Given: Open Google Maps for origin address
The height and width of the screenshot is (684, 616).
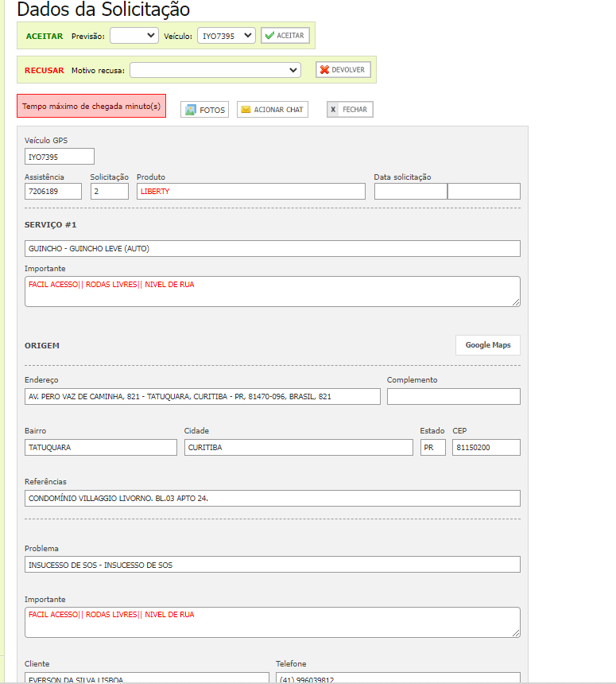Looking at the screenshot, I should 487,345.
